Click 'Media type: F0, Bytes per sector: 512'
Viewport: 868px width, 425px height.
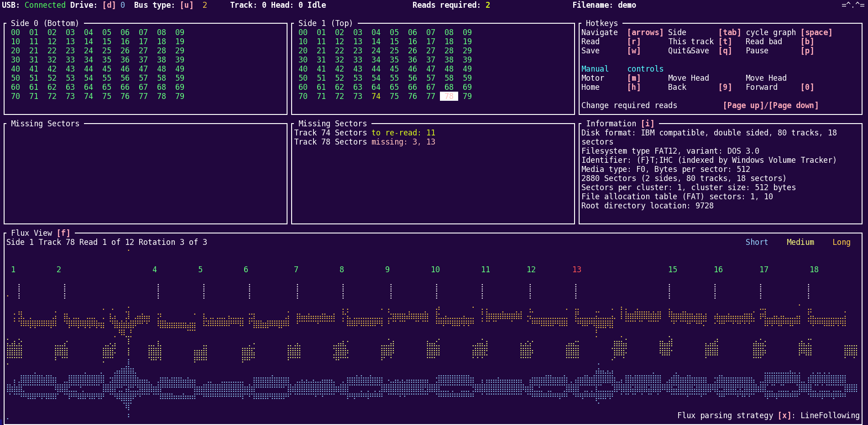tap(666, 169)
